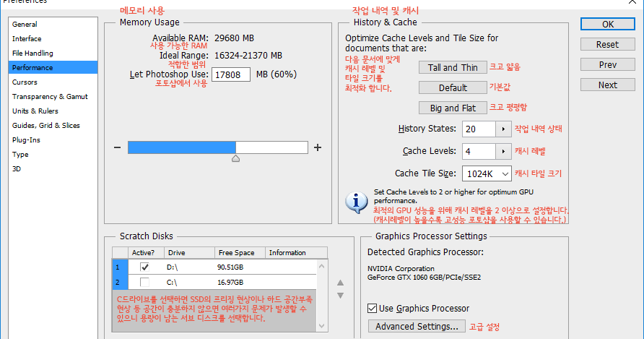Open Type preferences

coord(53,154)
